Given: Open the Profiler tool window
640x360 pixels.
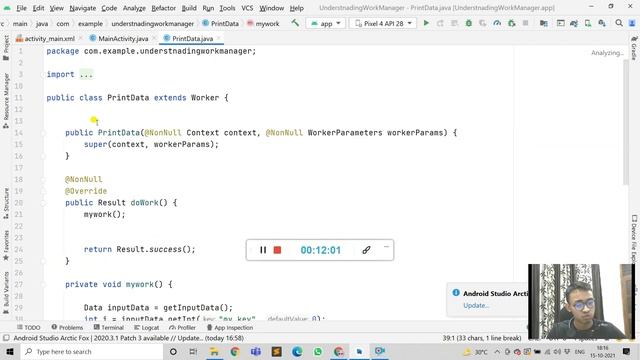Looking at the screenshot, I should click(182, 327).
